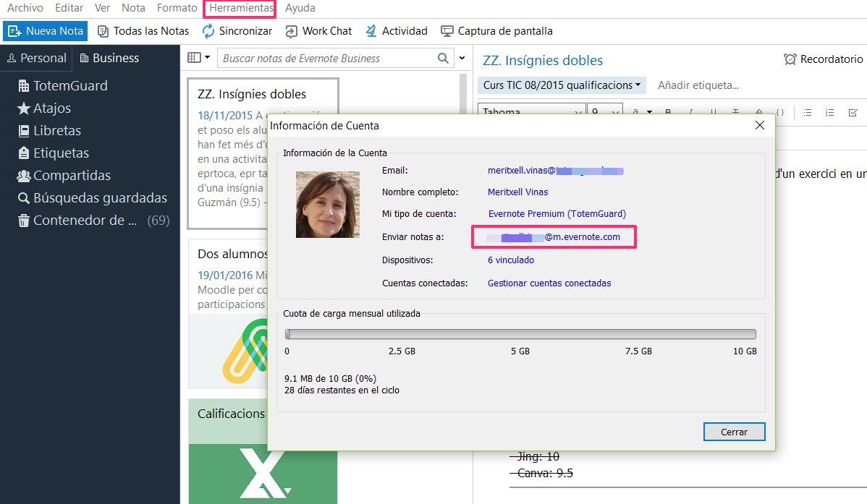
Task: Open the Archivo menu
Action: coord(25,8)
